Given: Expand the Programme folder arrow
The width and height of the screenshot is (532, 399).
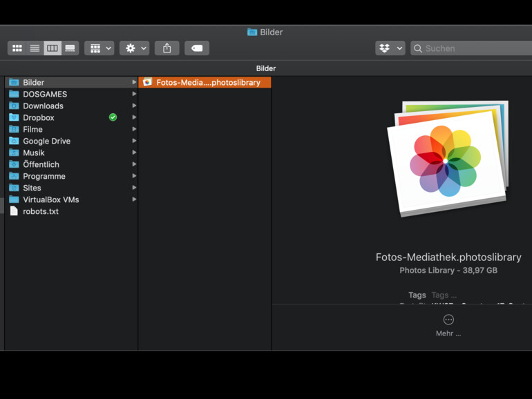Looking at the screenshot, I should [x=134, y=176].
